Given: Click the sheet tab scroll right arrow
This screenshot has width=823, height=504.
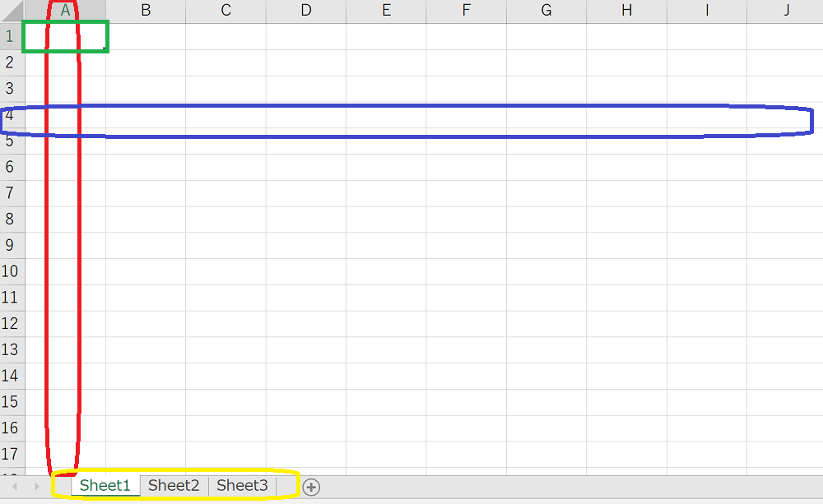Looking at the screenshot, I should pos(36,487).
